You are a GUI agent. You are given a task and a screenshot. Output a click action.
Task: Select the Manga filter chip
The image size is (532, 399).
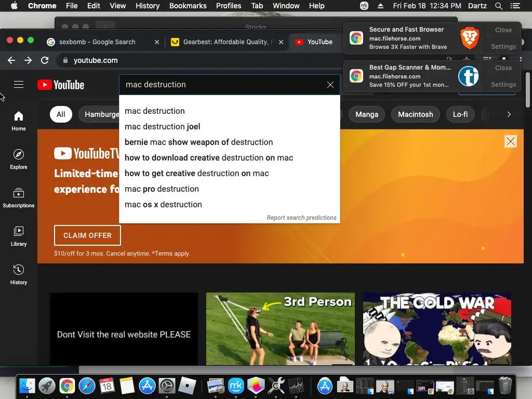(x=367, y=114)
